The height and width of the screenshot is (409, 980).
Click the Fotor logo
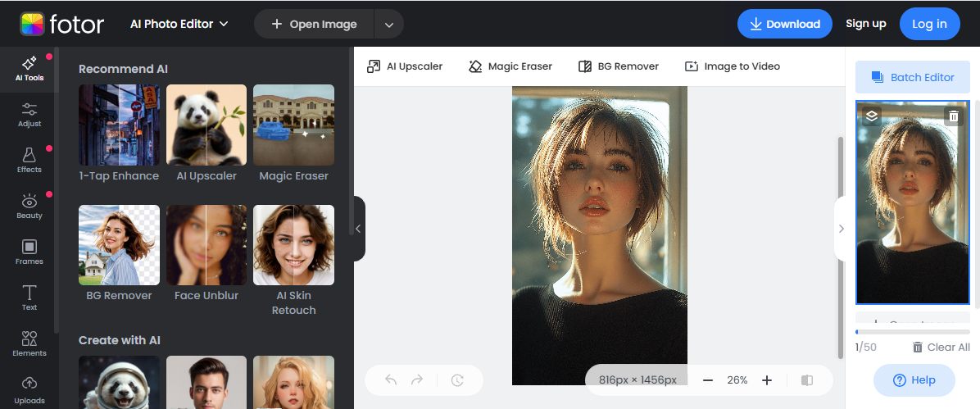[62, 24]
